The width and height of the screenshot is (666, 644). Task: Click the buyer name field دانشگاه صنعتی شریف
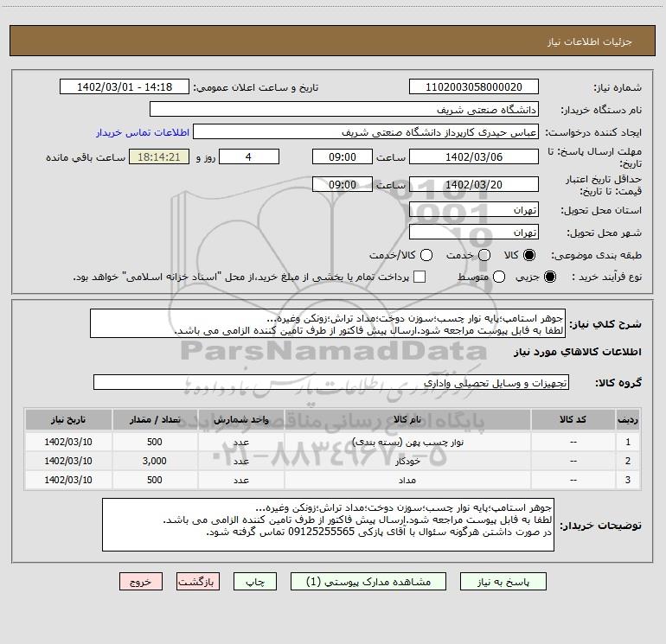pyautogui.click(x=344, y=110)
